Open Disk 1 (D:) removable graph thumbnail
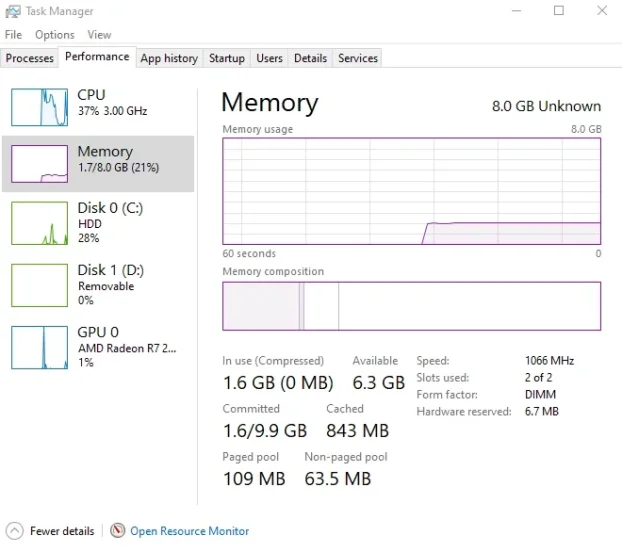The width and height of the screenshot is (622, 552). 40,285
